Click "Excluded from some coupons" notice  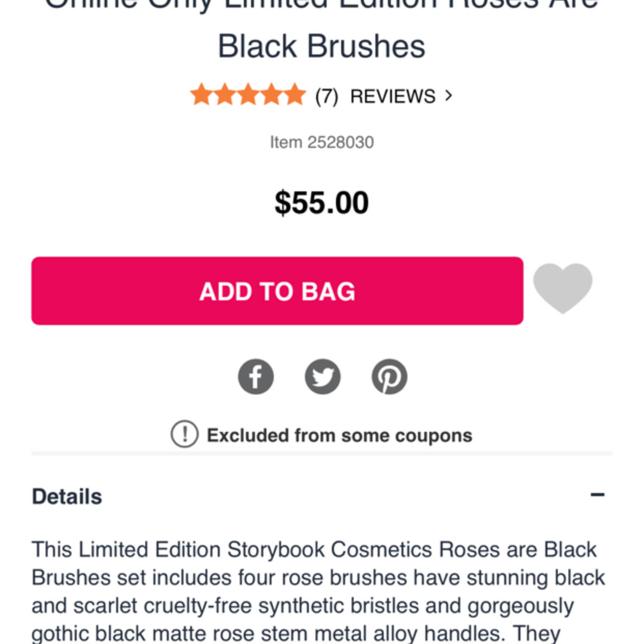339,435
